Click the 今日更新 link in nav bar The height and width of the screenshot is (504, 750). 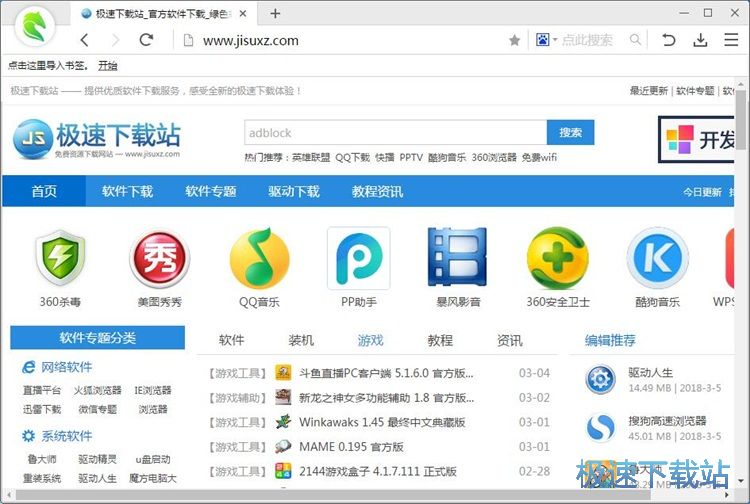702,192
